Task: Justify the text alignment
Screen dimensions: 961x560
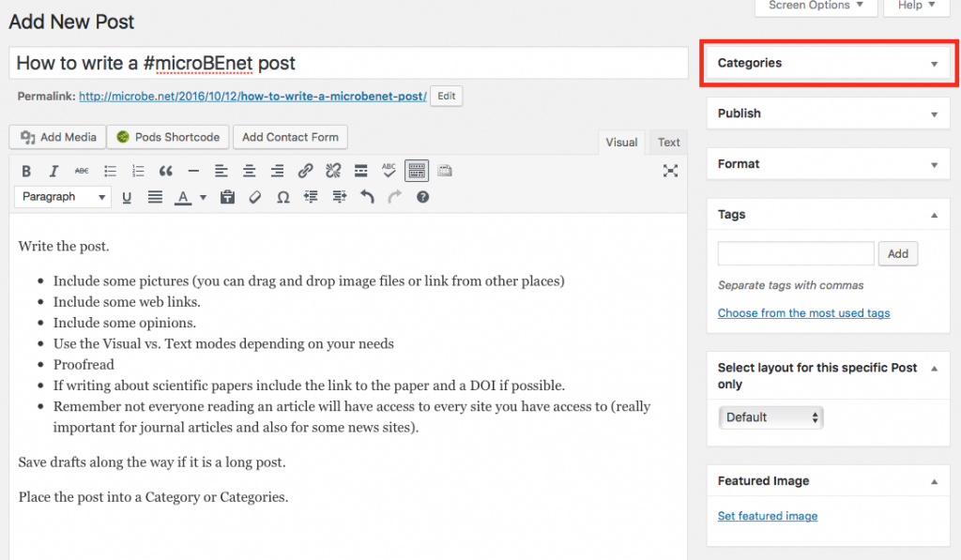Action: coord(155,197)
